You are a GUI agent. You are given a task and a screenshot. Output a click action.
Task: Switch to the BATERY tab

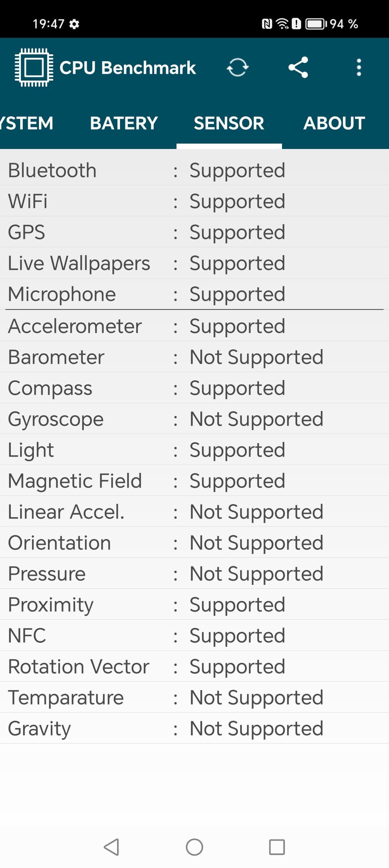[124, 123]
